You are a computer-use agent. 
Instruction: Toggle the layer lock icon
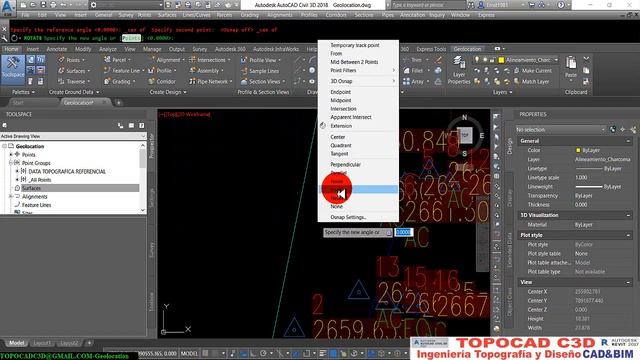[x=492, y=60]
